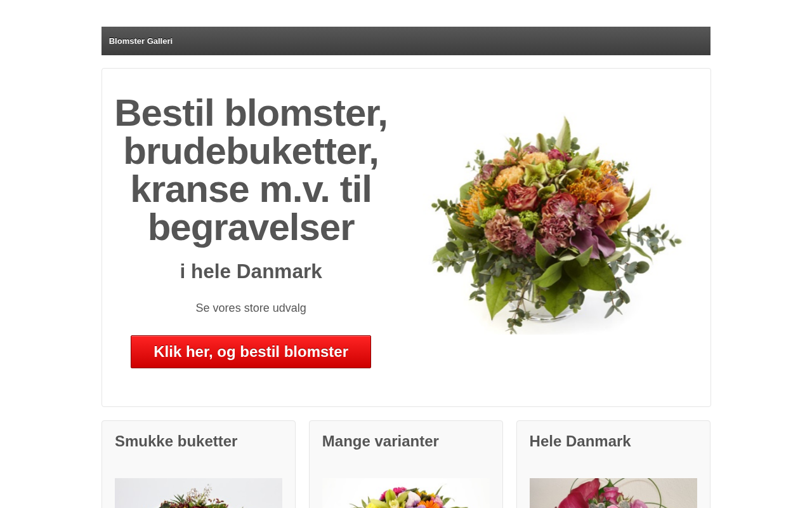Click the word 'brudebuketter,' in the headline
Image resolution: width=812 pixels, height=508 pixels.
click(251, 151)
